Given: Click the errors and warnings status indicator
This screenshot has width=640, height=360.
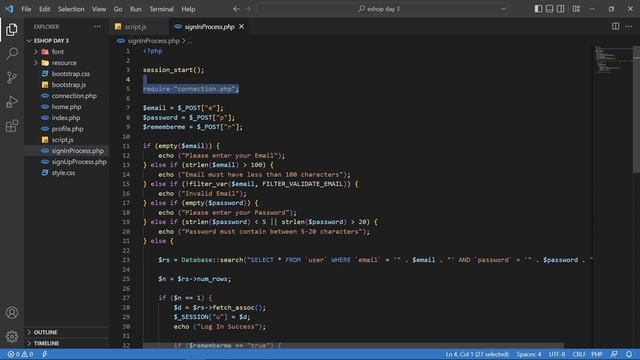Looking at the screenshot, I should point(20,354).
